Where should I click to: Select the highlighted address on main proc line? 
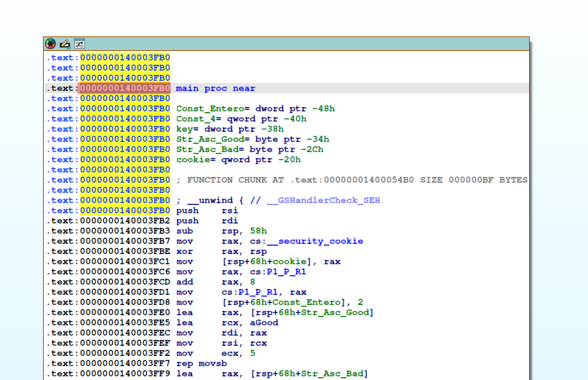125,88
